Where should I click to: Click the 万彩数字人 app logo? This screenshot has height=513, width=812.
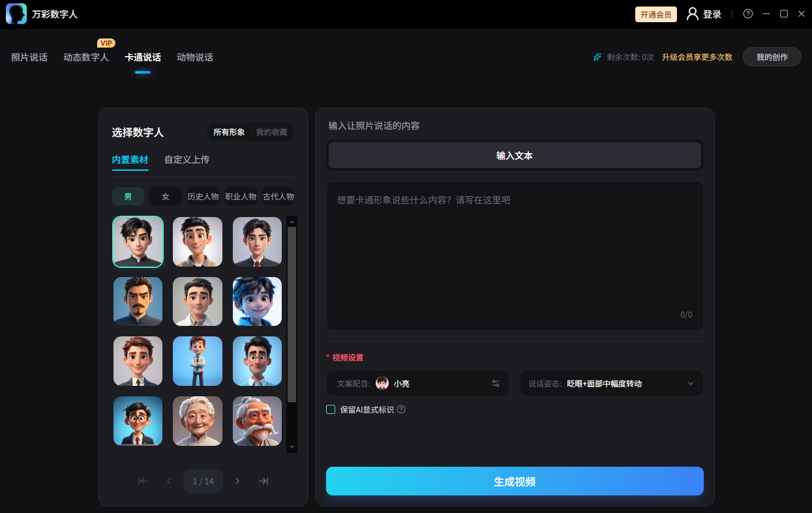[16, 13]
